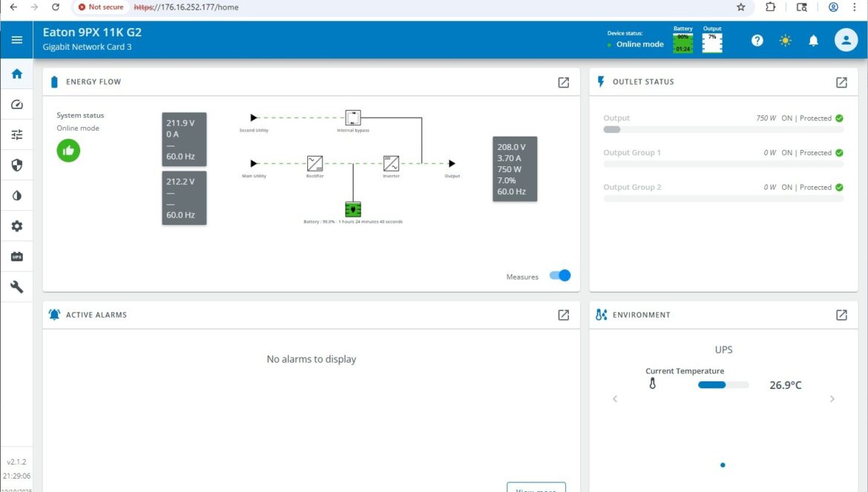Click the Output power progress bar
This screenshot has width=868, height=492.
point(723,130)
